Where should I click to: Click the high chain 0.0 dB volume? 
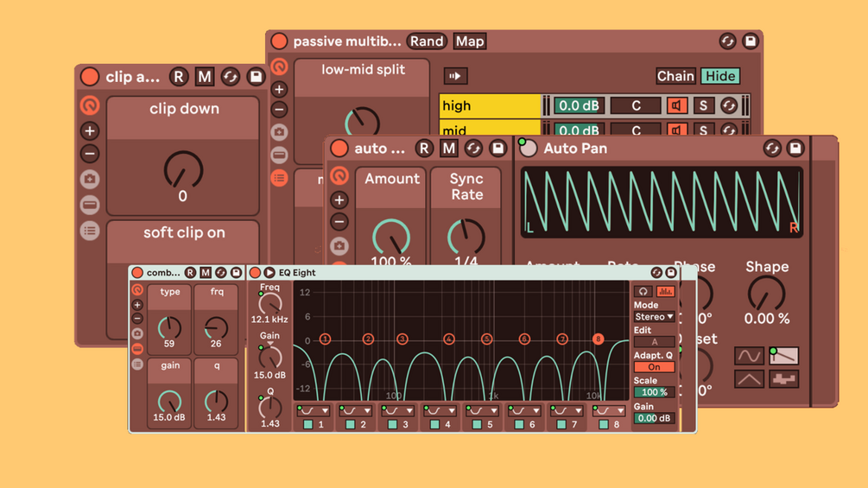pos(579,105)
